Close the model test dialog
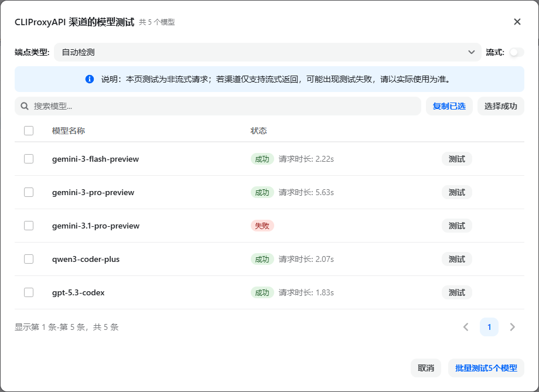The image size is (539, 392). tap(517, 22)
